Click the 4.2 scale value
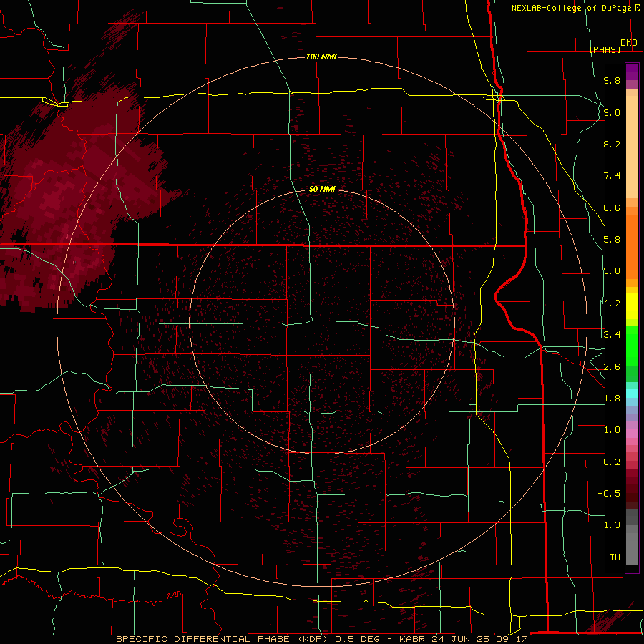This screenshot has height=644, width=644. [x=612, y=303]
